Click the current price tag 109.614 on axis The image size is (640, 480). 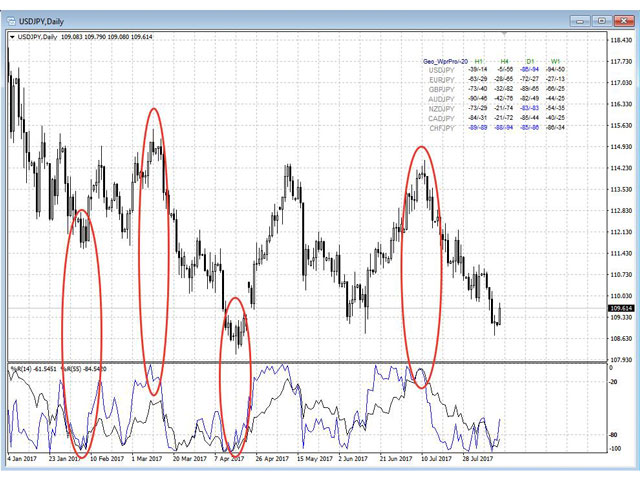coord(620,309)
